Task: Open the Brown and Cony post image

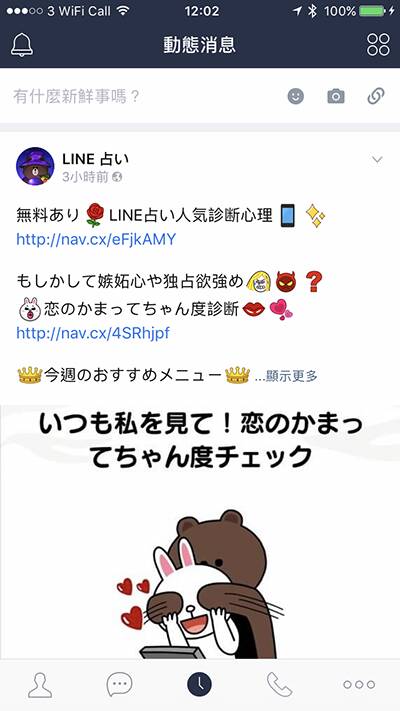Action: [x=200, y=531]
